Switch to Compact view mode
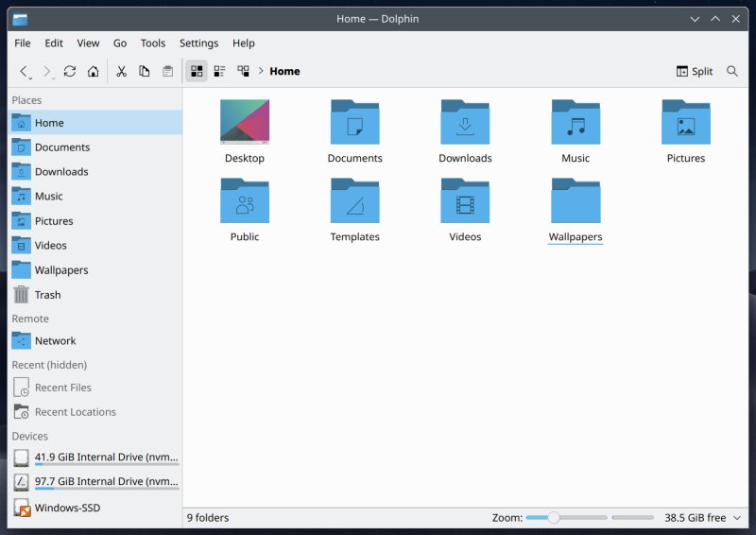 click(x=219, y=71)
